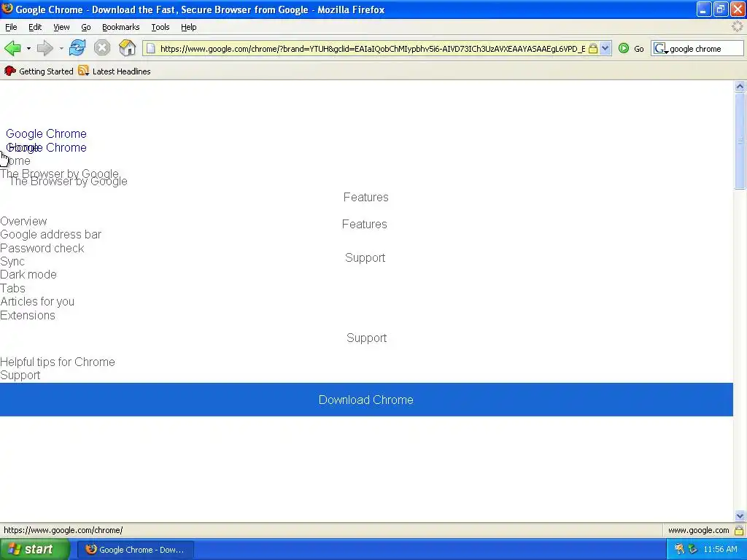Image resolution: width=747 pixels, height=560 pixels.
Task: Click www.google.com in the status bar
Action: coord(698,530)
